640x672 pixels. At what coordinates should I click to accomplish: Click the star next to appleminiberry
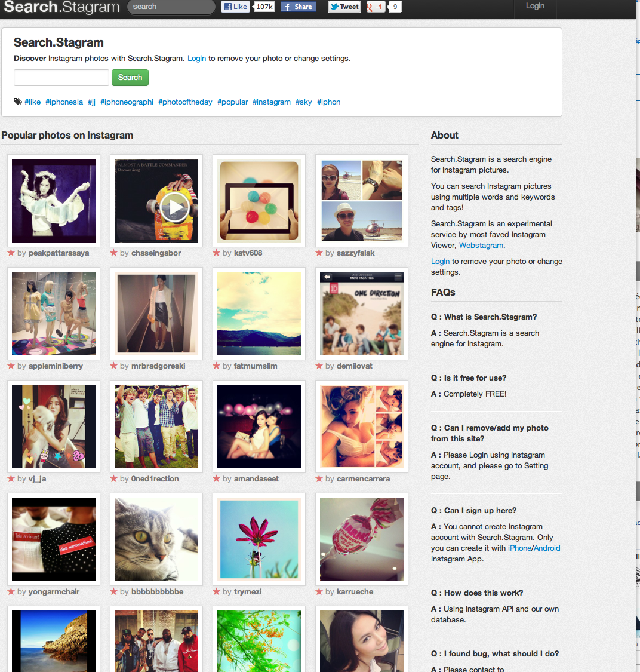point(11,366)
